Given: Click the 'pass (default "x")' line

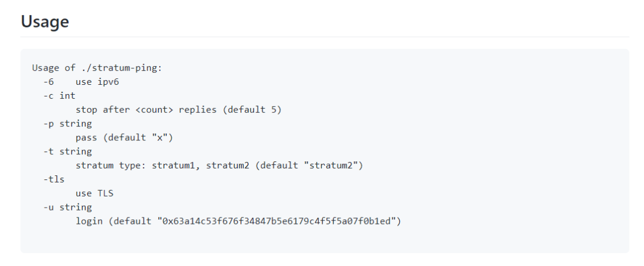Looking at the screenshot, I should tap(124, 138).
